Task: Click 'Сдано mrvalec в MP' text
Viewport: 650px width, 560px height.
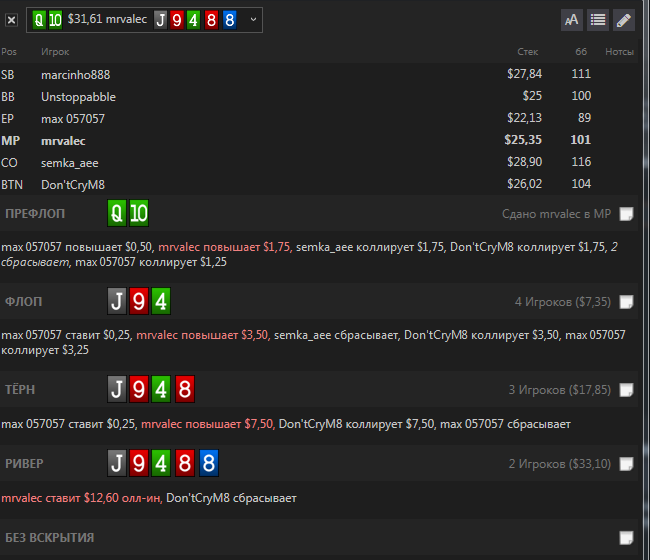Action: (x=556, y=214)
